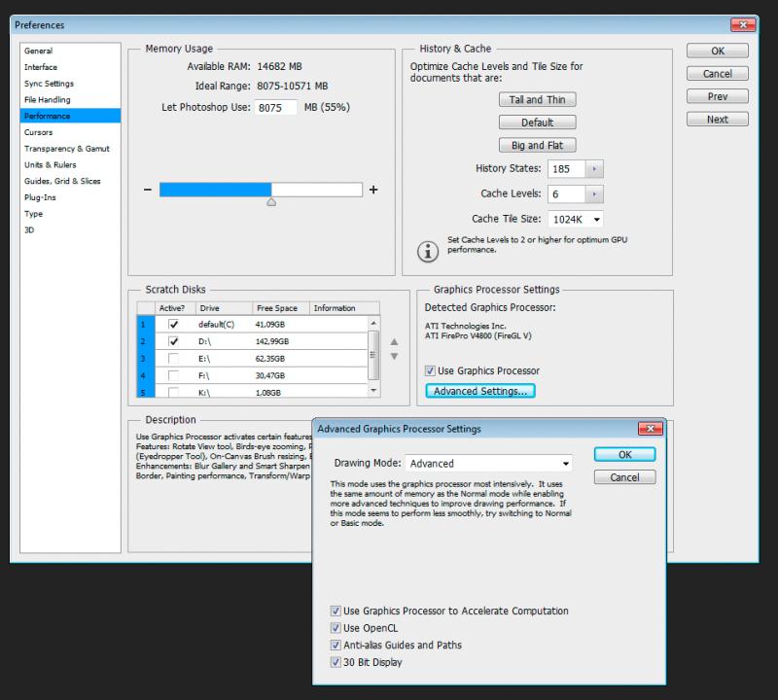The width and height of the screenshot is (778, 700).
Task: Click the Prev button in Preferences
Action: 718,96
